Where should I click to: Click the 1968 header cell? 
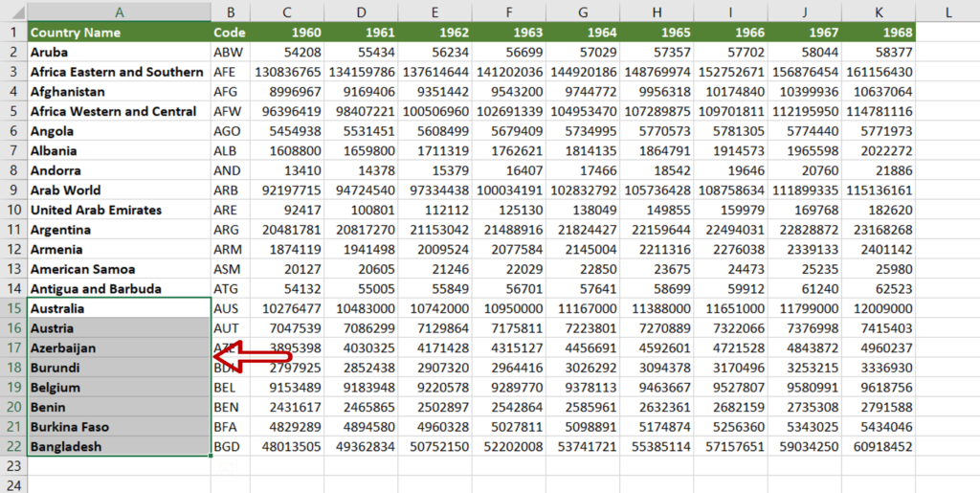click(x=879, y=32)
